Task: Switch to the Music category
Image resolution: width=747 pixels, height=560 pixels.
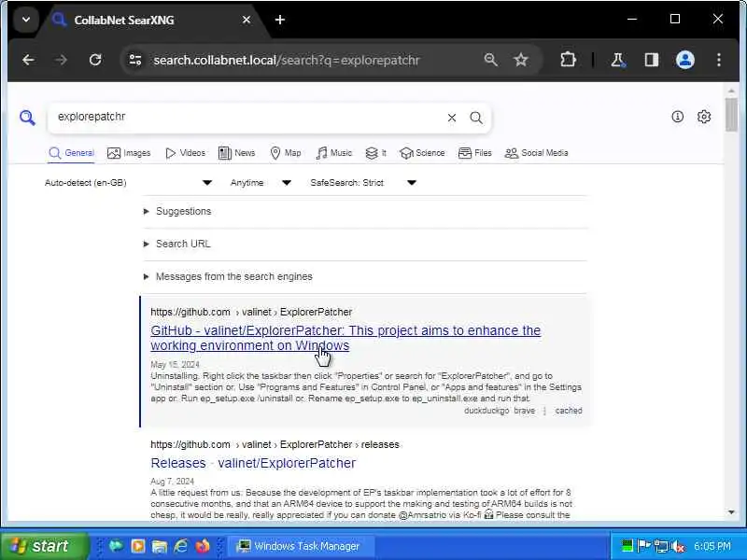Action: [334, 153]
